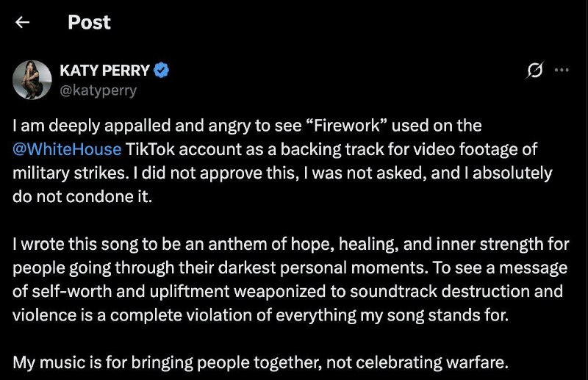Open the Grok explain-post icon
The width and height of the screenshot is (588, 380).
pyautogui.click(x=535, y=70)
